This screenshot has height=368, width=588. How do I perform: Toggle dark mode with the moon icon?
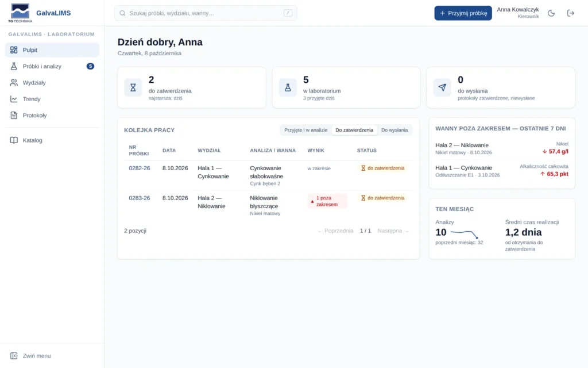click(551, 13)
